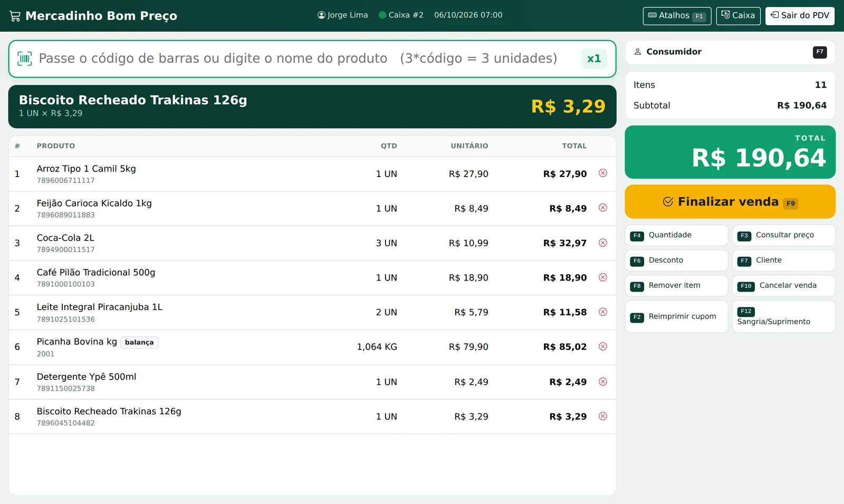Remove the Café Pilão Tradicional 500g item
844x504 pixels.
pos(603,277)
